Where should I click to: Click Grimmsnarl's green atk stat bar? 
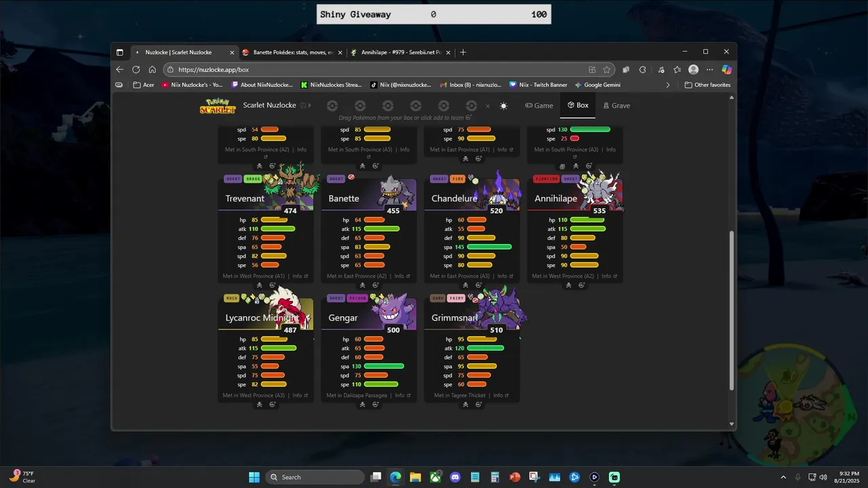(x=486, y=348)
